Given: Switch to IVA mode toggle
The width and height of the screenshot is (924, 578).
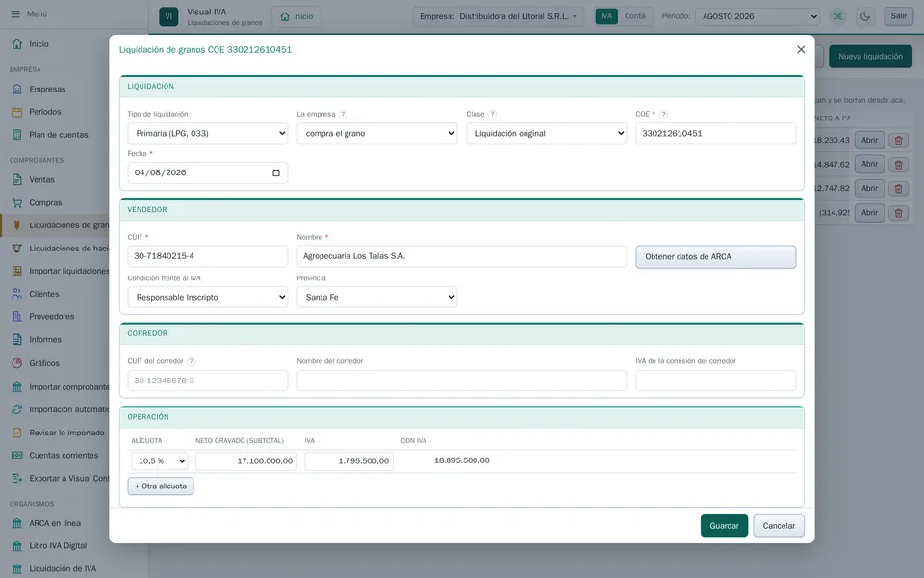Looking at the screenshot, I should coord(606,16).
